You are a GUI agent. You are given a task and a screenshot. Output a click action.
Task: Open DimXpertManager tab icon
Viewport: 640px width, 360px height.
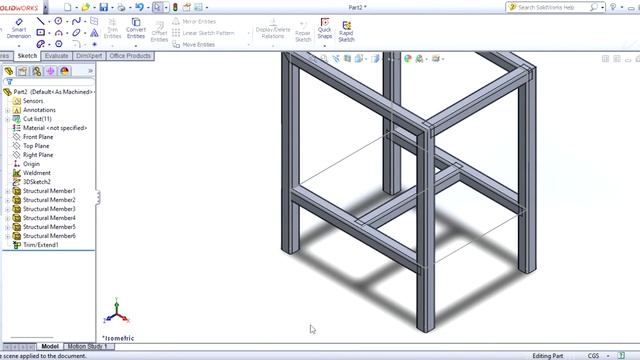click(x=51, y=71)
